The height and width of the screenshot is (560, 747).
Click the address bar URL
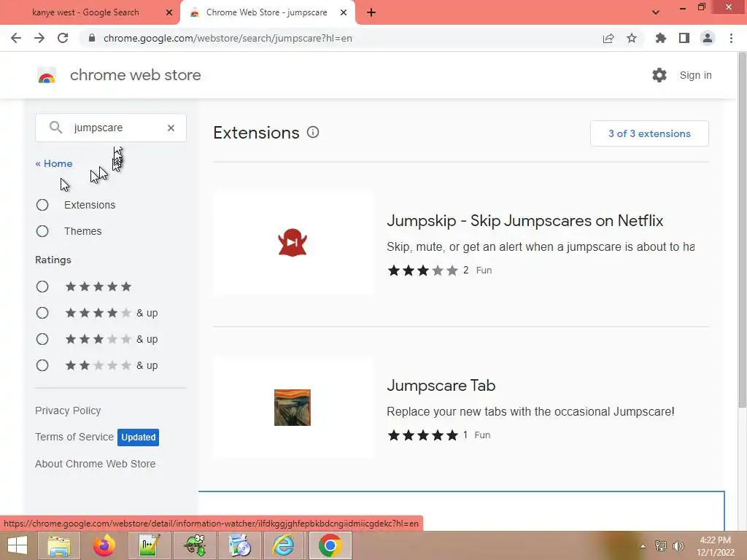pos(228,38)
